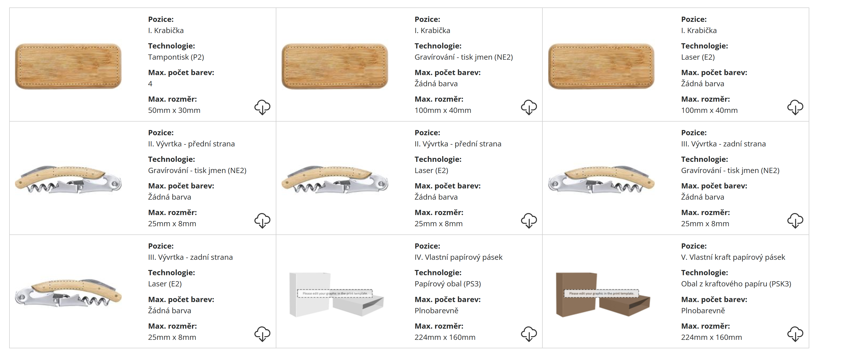Download template for zadní strana Gravírování (NE2)

pyautogui.click(x=795, y=221)
